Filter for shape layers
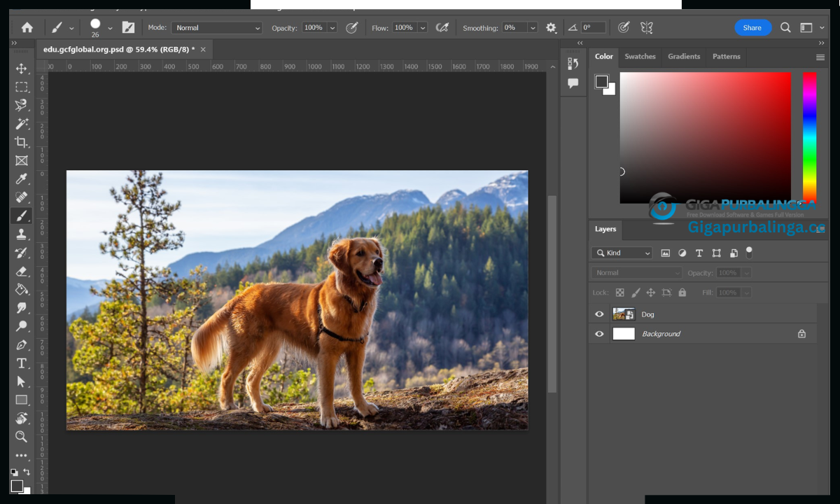The height and width of the screenshot is (504, 840). 716,253
